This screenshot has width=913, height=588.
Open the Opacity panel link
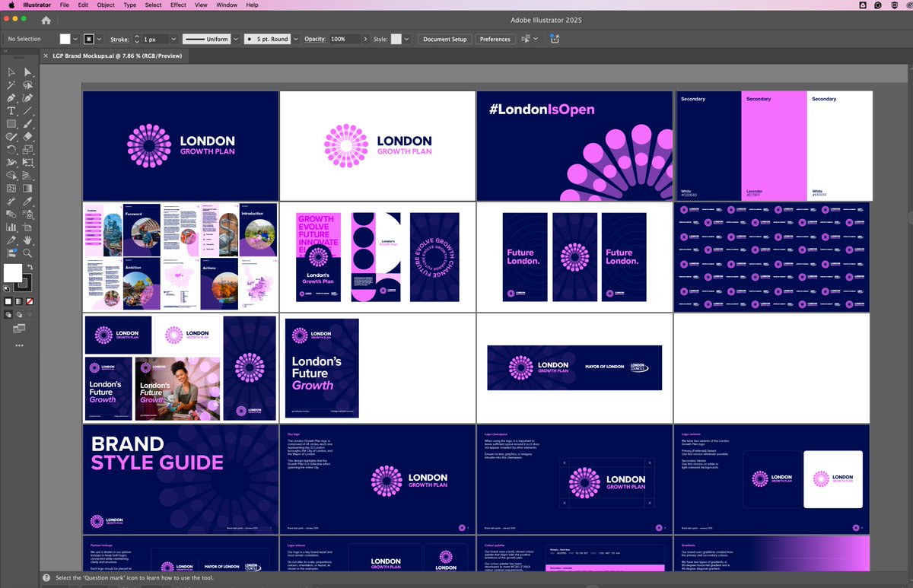[315, 39]
